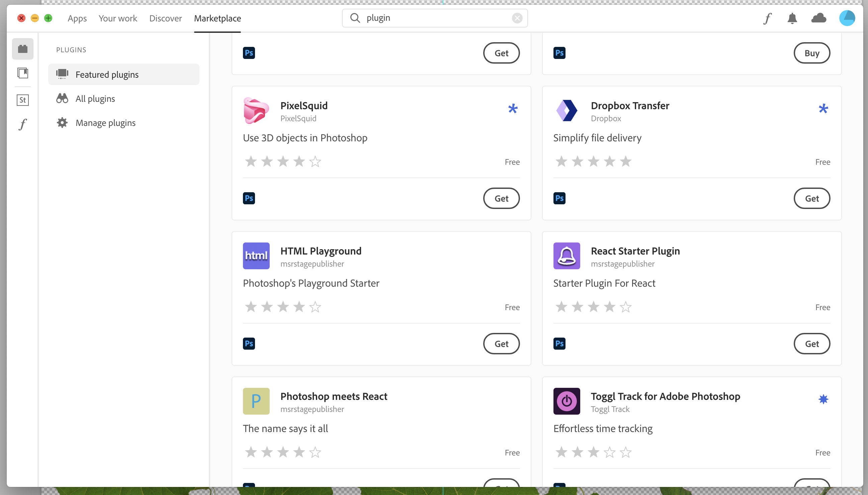Open the HTML Playground plugin title

321,251
